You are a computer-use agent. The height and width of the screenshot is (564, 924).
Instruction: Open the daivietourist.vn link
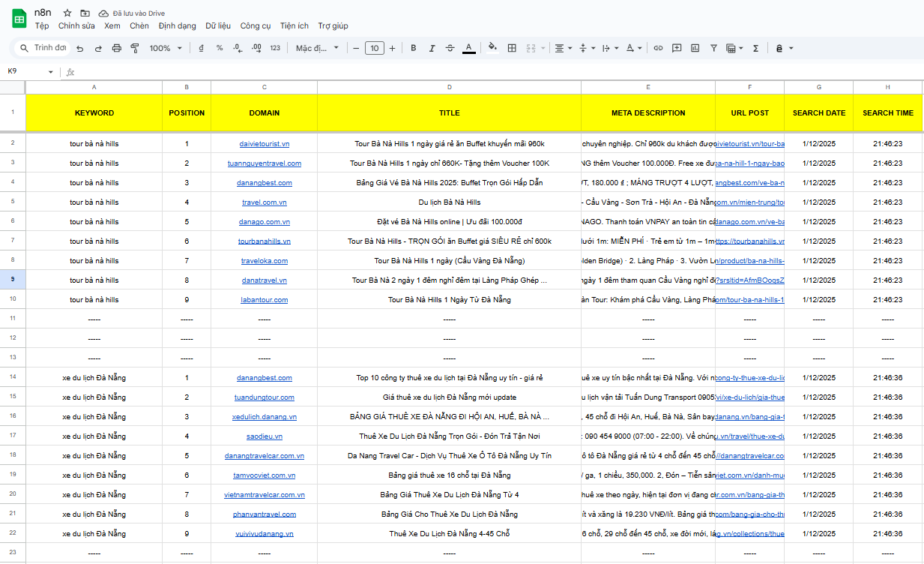[265, 144]
